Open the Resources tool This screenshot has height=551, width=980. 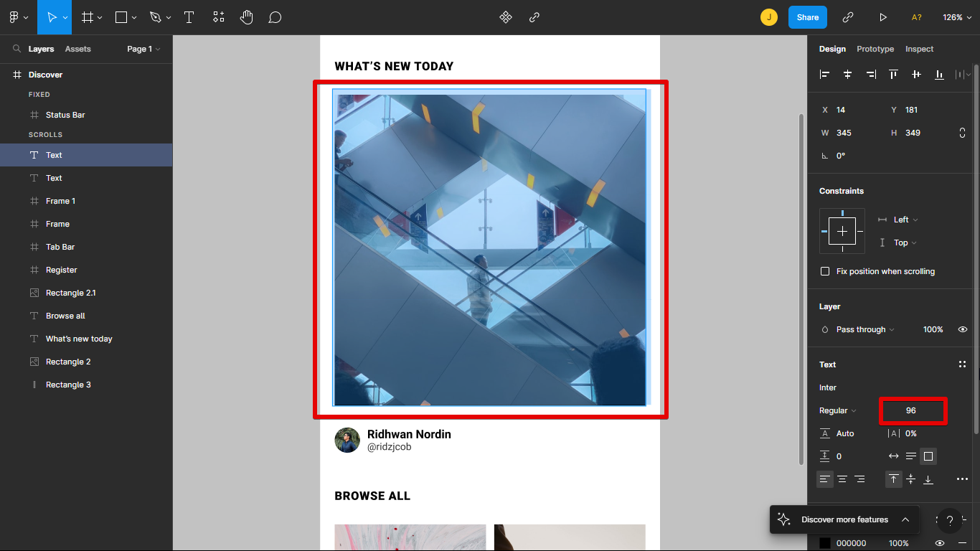click(219, 17)
